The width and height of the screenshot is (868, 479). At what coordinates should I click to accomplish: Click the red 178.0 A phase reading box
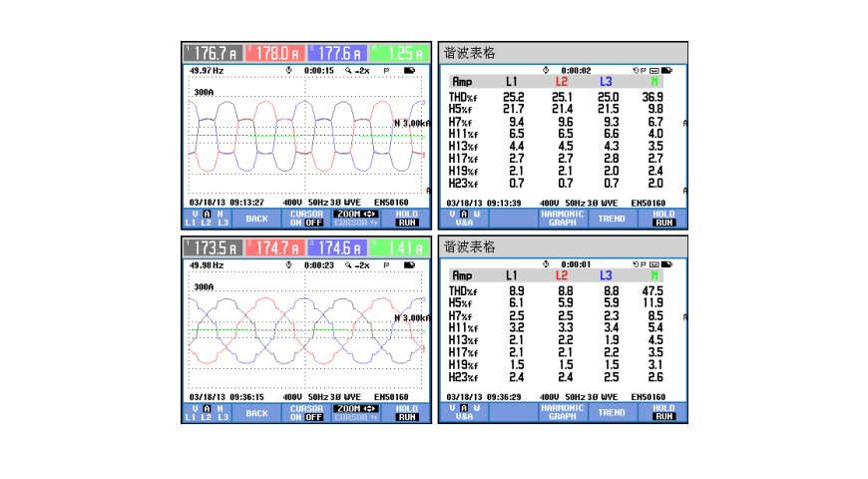pyautogui.click(x=274, y=53)
